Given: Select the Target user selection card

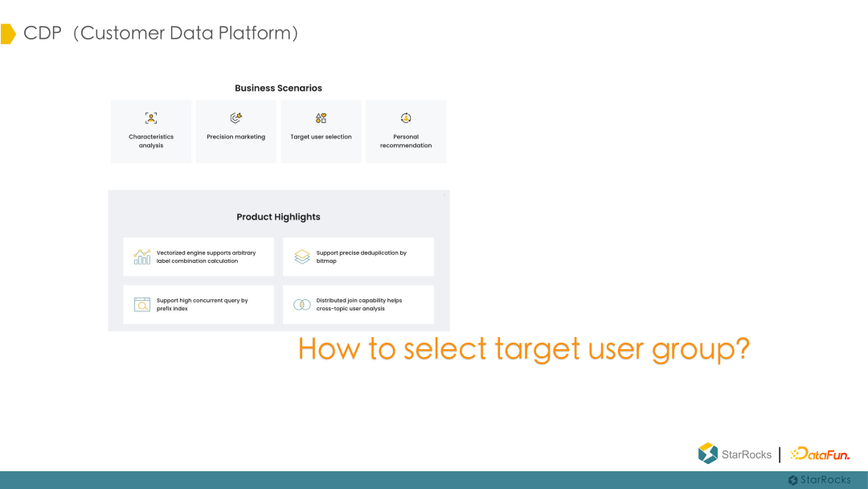Looking at the screenshot, I should pos(321,131).
